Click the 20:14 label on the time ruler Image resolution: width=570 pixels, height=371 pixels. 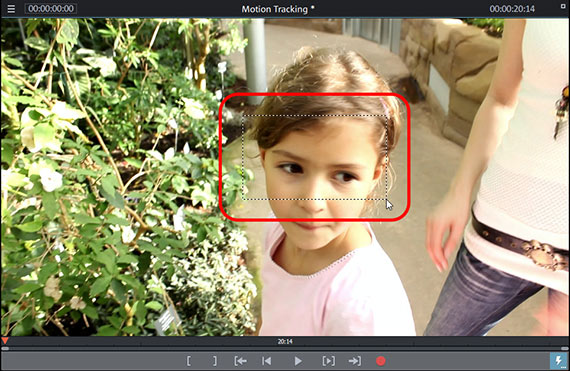point(285,342)
